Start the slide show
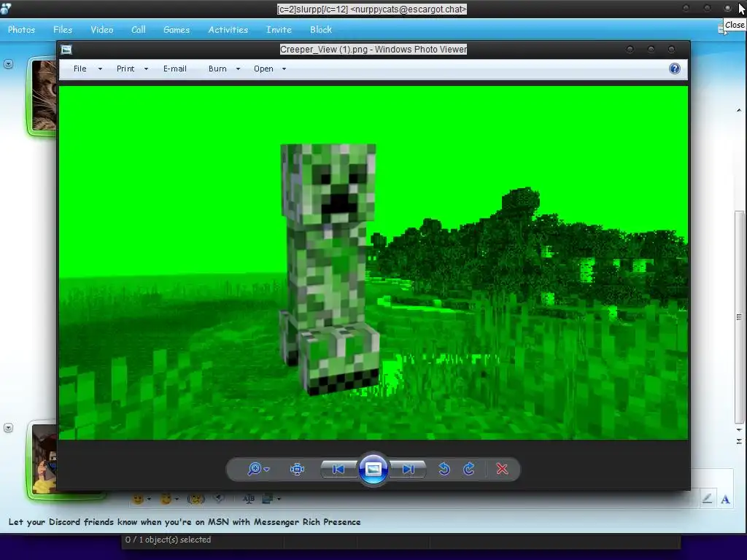 373,469
